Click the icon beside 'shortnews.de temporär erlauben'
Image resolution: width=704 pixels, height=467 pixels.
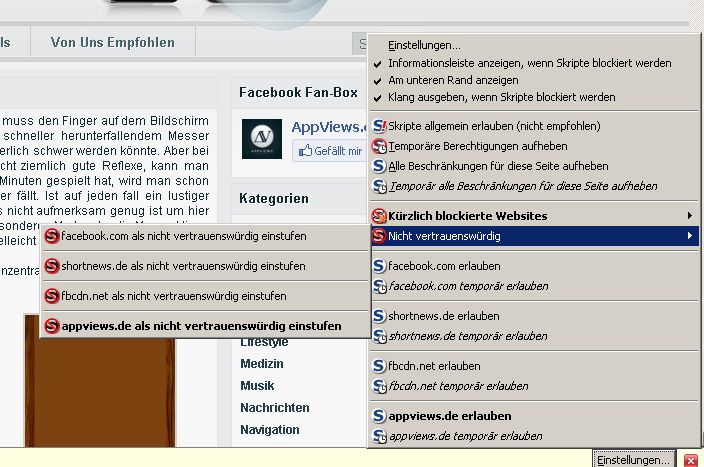[x=379, y=336]
